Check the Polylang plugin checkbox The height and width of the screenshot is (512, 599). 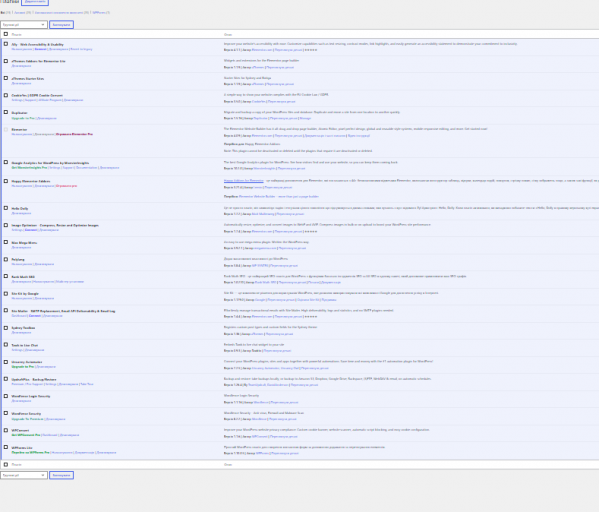coord(6,259)
